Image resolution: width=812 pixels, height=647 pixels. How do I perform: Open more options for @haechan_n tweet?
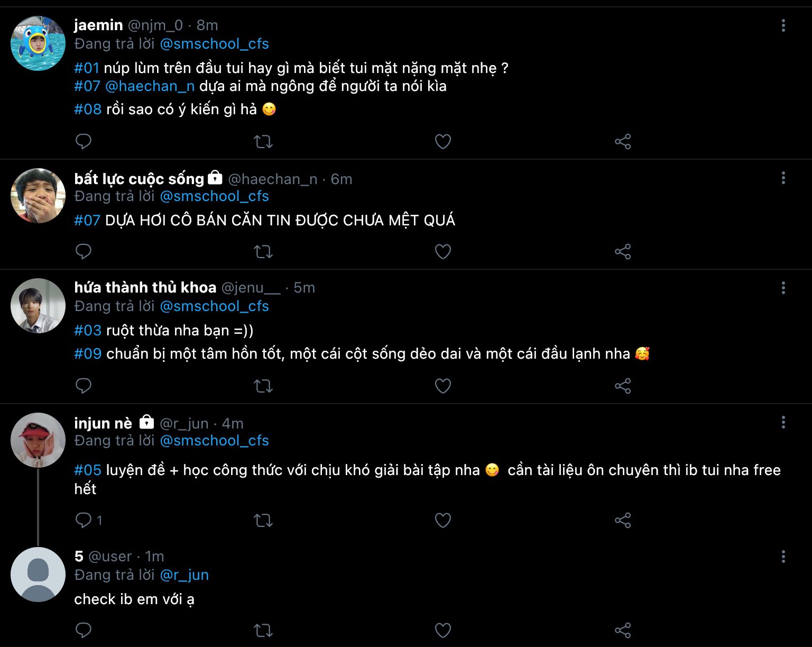[783, 178]
